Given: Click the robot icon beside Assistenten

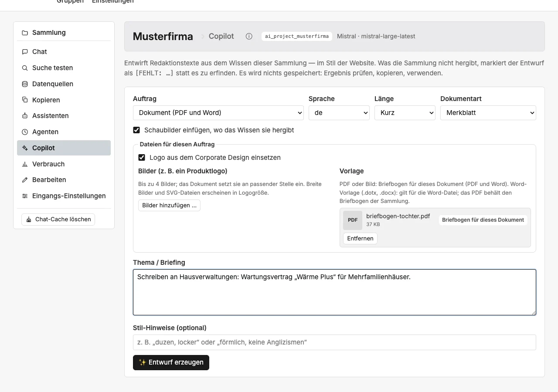Looking at the screenshot, I should click(25, 116).
